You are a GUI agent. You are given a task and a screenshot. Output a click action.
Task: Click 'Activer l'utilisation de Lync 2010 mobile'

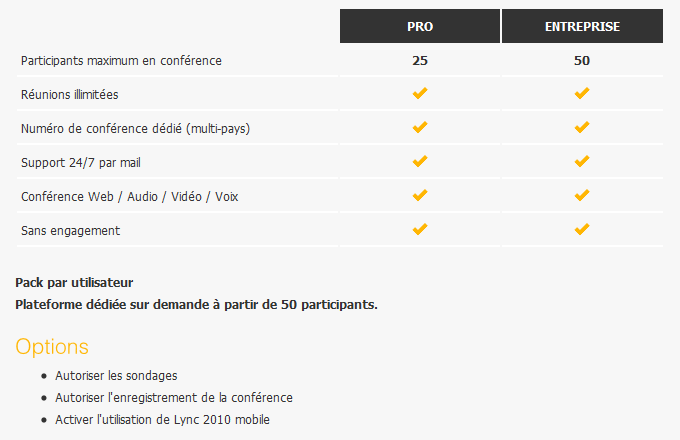[x=162, y=420]
